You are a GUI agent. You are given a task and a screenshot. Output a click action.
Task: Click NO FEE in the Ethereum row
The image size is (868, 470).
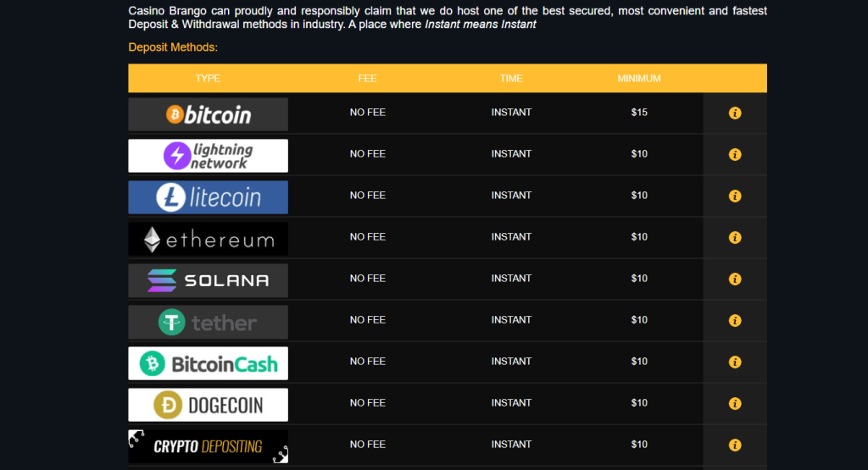pyautogui.click(x=368, y=236)
